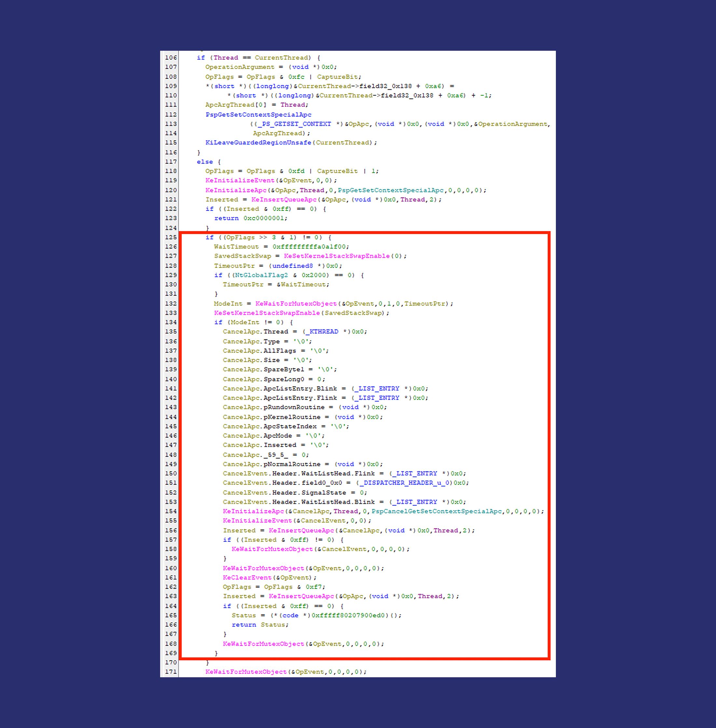The image size is (716, 728).
Task: Click NtGlobalFlag2 identifier on line 129
Action: 261,275
